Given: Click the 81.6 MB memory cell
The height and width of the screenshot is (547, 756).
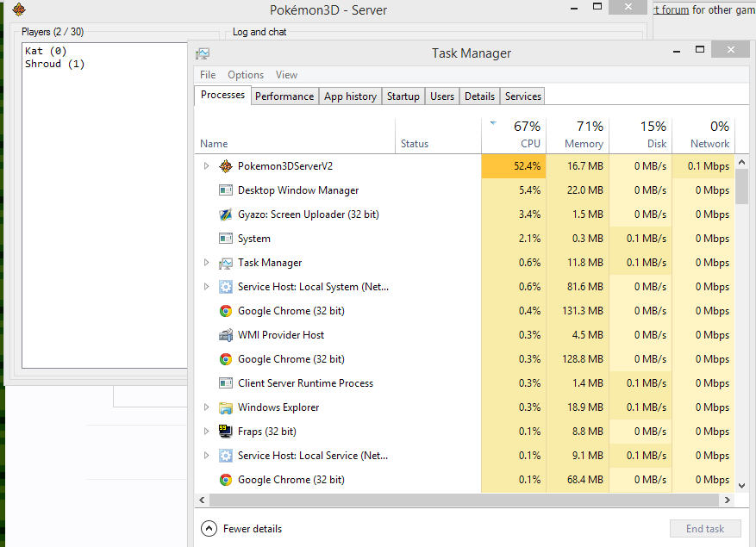Looking at the screenshot, I should pyautogui.click(x=578, y=287).
